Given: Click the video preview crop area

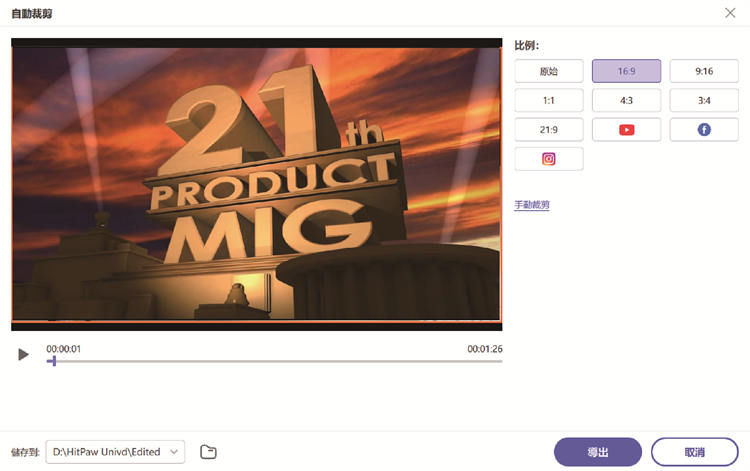Looking at the screenshot, I should 256,183.
